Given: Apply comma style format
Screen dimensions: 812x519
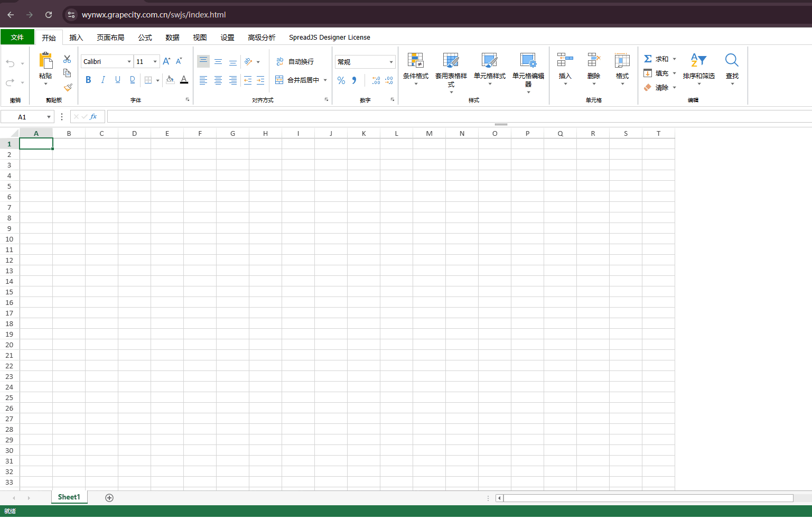Looking at the screenshot, I should (x=354, y=80).
